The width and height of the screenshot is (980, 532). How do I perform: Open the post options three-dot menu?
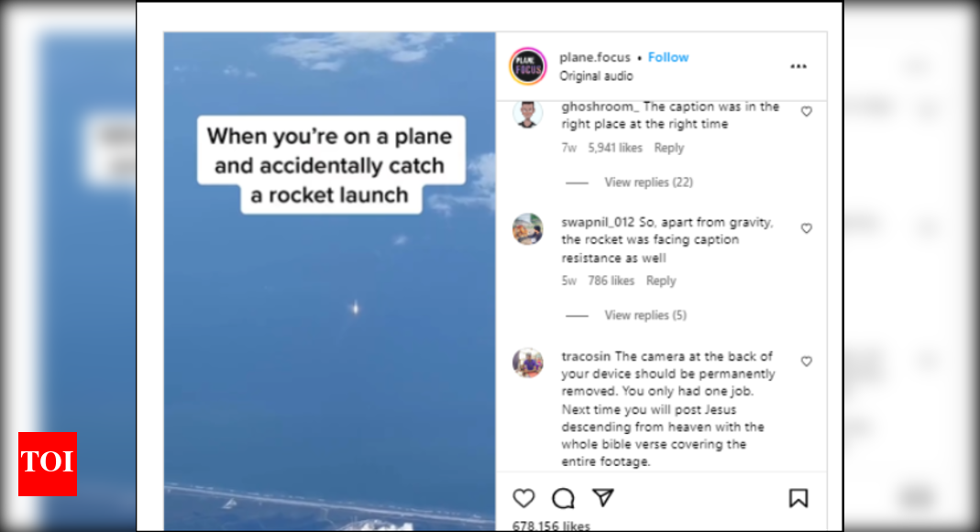pyautogui.click(x=798, y=66)
